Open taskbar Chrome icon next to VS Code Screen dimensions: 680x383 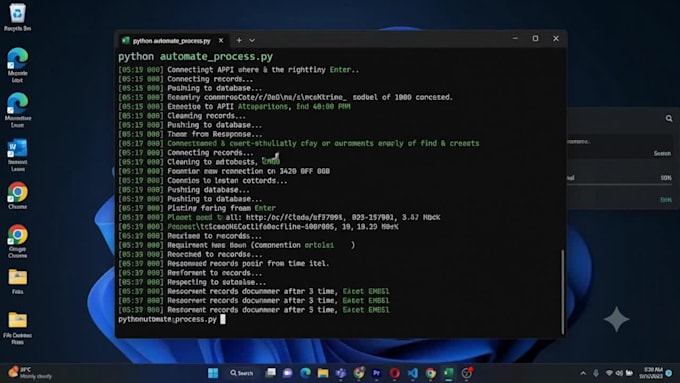pyautogui.click(x=431, y=373)
